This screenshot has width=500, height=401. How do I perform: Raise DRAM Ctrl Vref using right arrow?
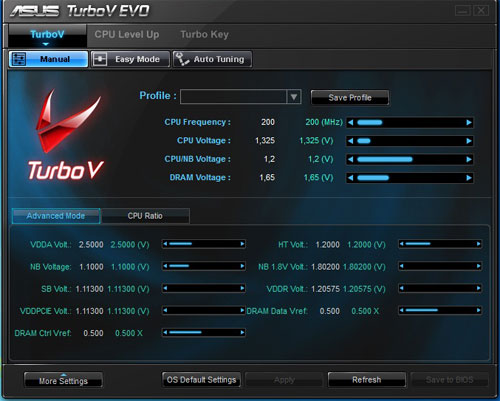pyautogui.click(x=242, y=332)
